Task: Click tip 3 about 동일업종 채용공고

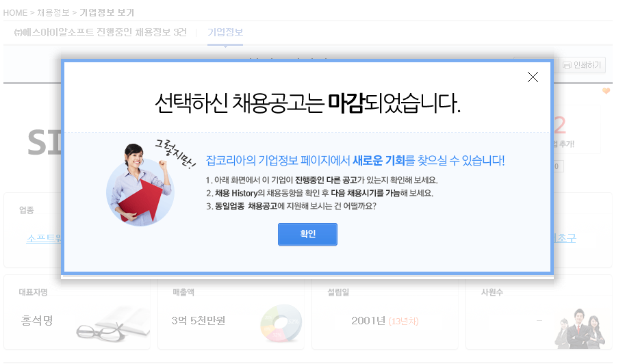Action: [291, 207]
